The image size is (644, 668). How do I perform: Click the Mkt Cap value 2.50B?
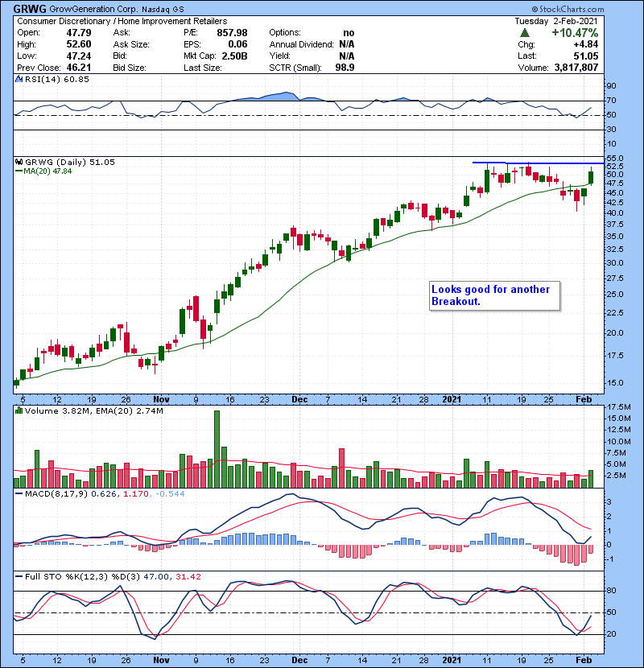click(234, 56)
